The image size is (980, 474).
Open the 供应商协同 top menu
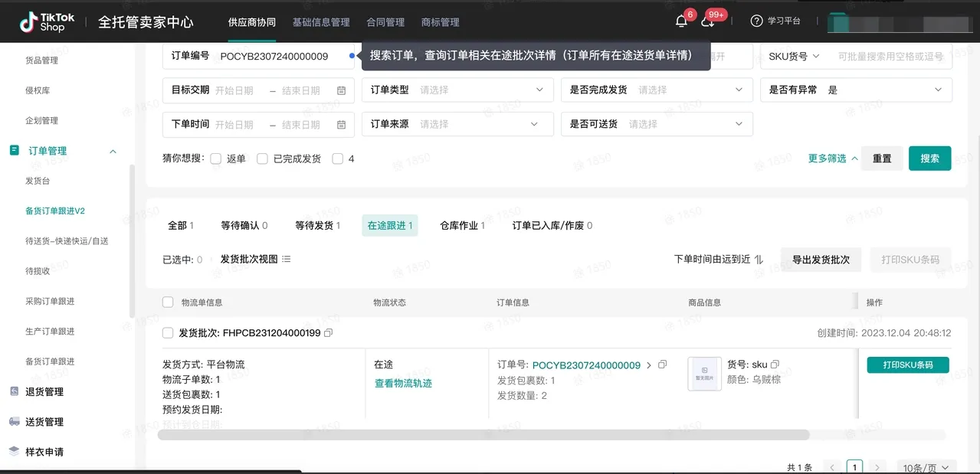tap(251, 22)
